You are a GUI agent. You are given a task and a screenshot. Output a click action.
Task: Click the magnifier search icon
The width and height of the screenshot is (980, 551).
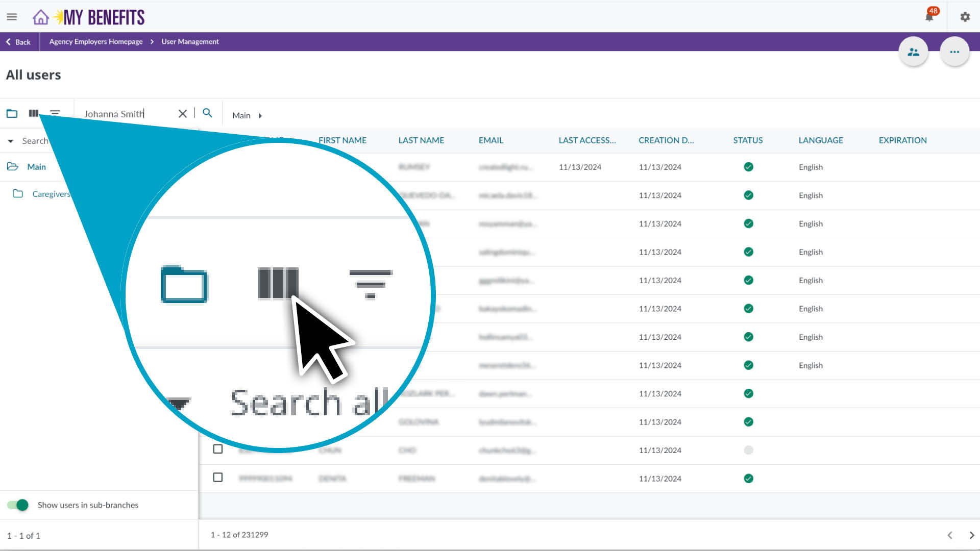click(x=207, y=113)
